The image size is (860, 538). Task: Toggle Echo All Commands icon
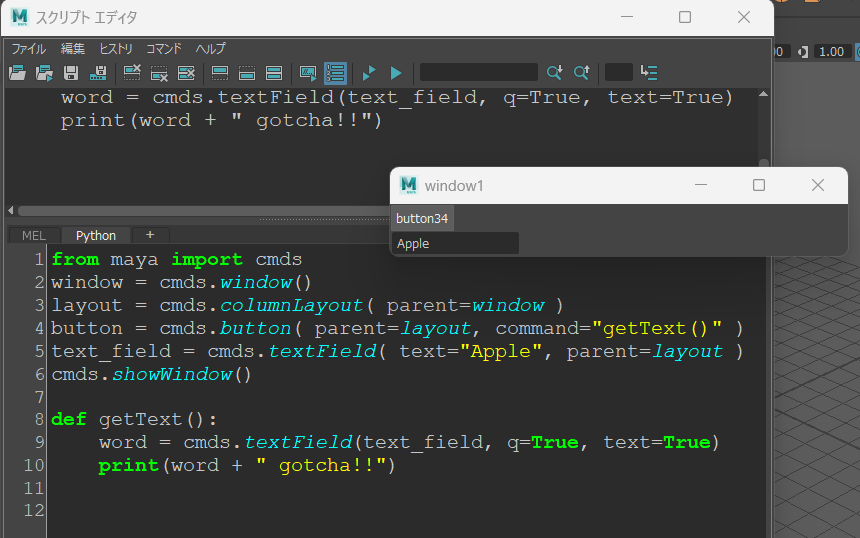click(308, 73)
